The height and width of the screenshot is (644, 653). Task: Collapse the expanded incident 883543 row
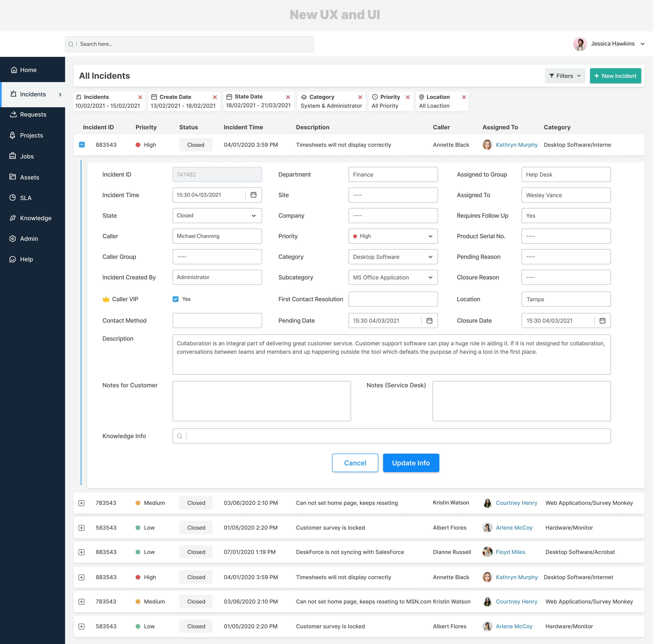[x=82, y=145]
